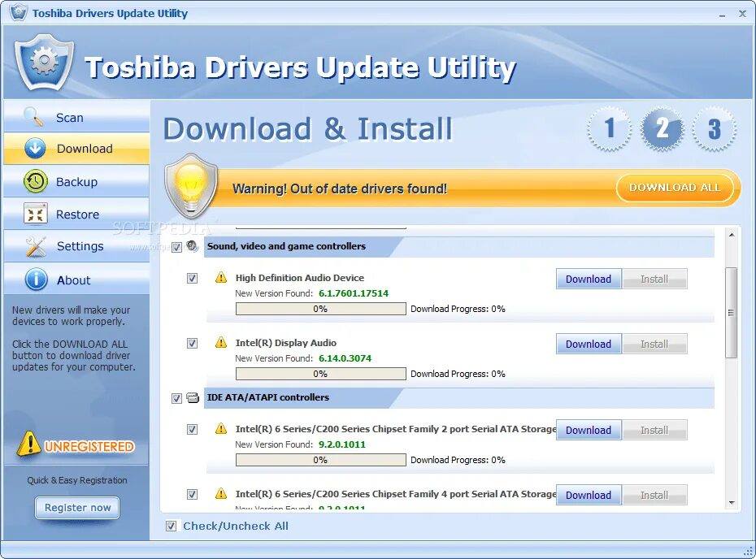
Task: Click the driver list vertical scrollbar thumb
Action: click(732, 313)
